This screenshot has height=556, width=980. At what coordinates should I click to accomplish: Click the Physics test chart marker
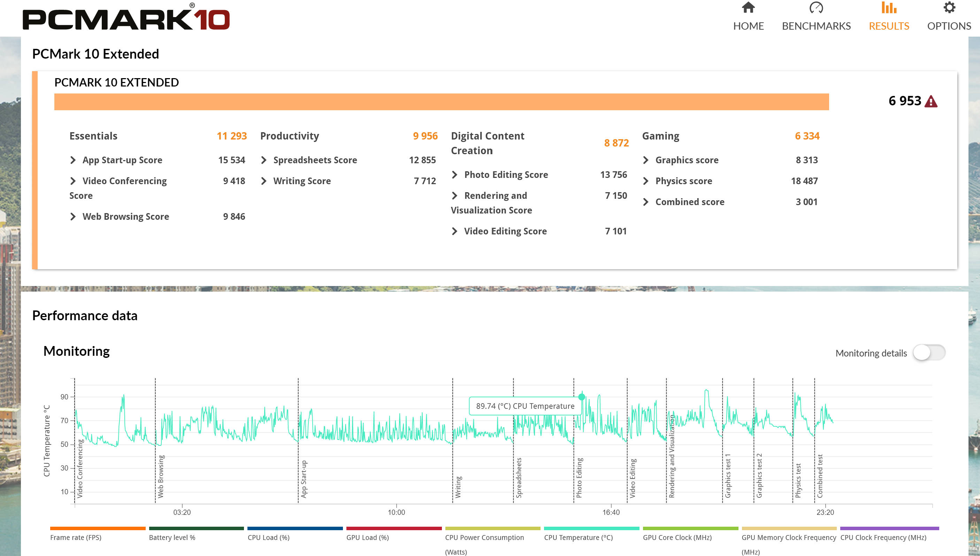tap(798, 481)
